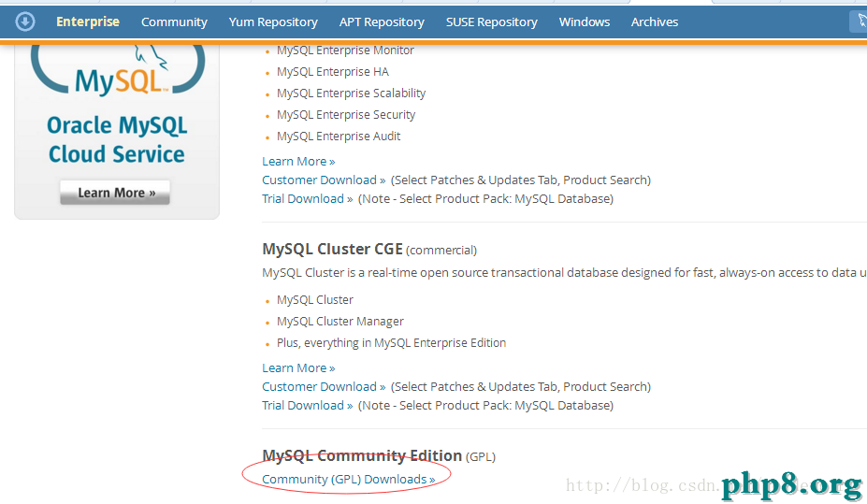The image size is (867, 504).
Task: Open Community (GPL) Downloads link
Action: pos(348,479)
